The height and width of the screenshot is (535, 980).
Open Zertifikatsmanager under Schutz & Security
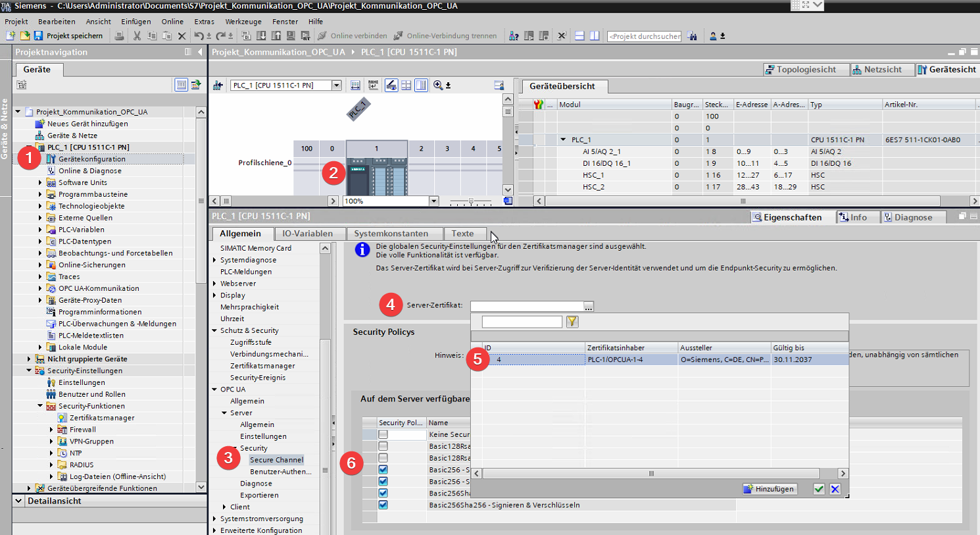point(262,366)
